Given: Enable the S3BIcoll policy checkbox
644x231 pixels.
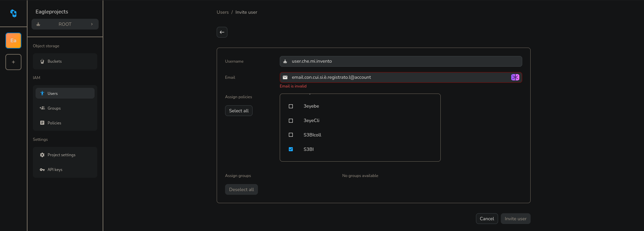Looking at the screenshot, I should 291,135.
